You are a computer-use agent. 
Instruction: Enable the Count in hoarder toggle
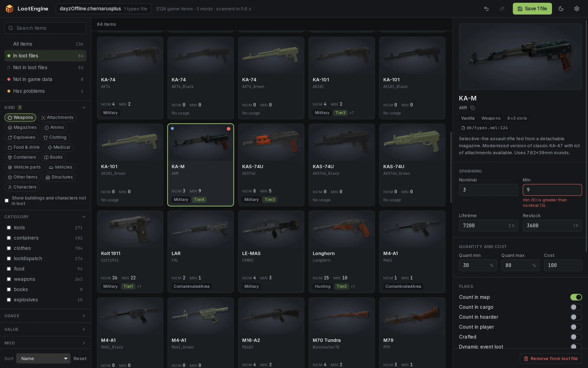[x=576, y=317]
